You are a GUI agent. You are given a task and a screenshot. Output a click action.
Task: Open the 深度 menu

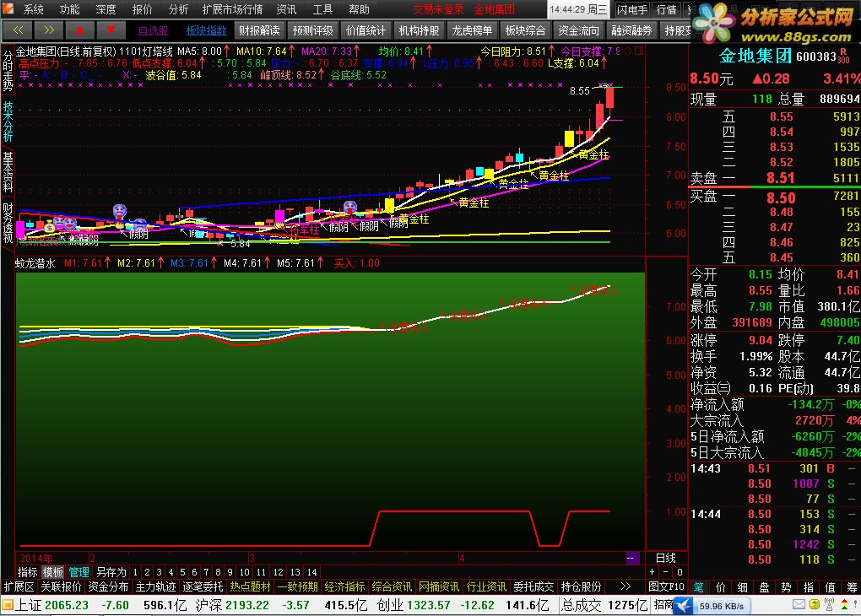[x=106, y=9]
